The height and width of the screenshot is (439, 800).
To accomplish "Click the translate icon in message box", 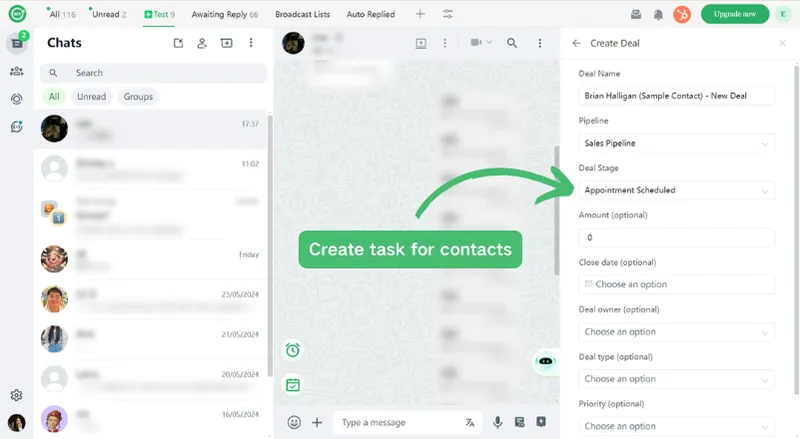I will click(x=470, y=422).
